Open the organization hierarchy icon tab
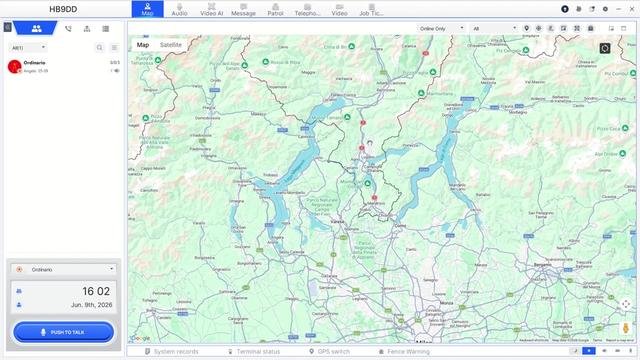Viewport: 640px width, 360px height. pos(87,29)
